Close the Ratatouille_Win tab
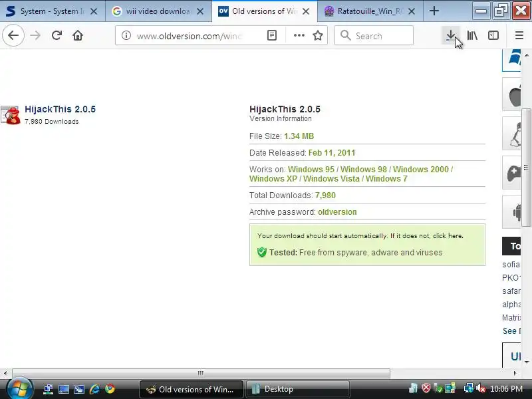 (412, 11)
